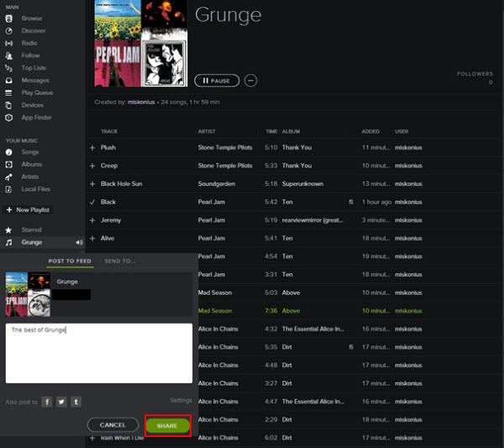Click the Pearl Jam 4:54 Ten row

310,256
